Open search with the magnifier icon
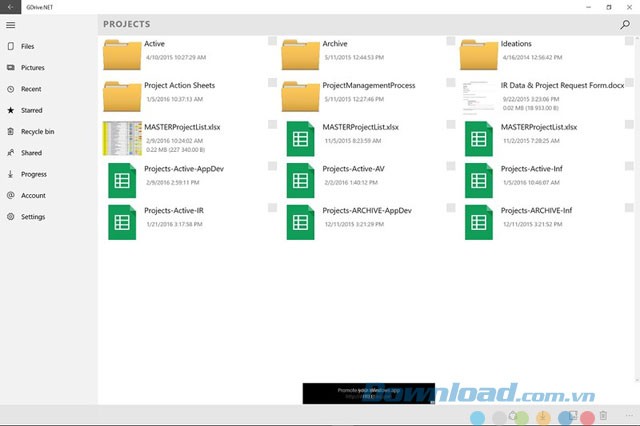 pos(625,24)
